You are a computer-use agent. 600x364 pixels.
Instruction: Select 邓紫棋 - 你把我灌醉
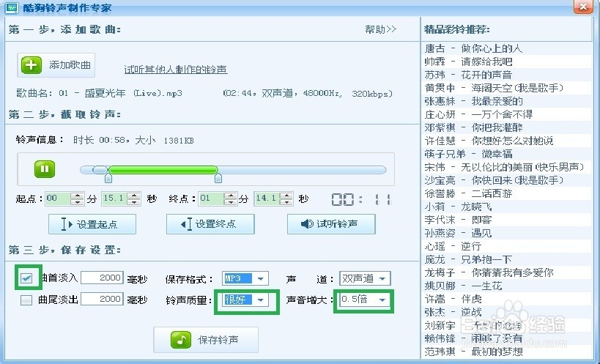coord(506,127)
